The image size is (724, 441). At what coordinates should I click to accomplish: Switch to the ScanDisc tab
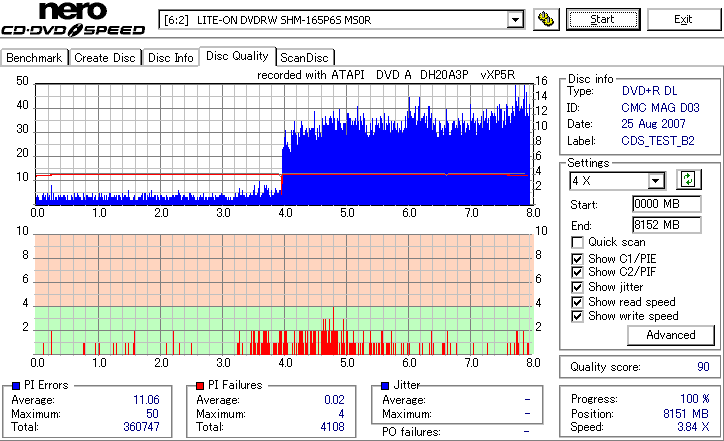click(305, 58)
